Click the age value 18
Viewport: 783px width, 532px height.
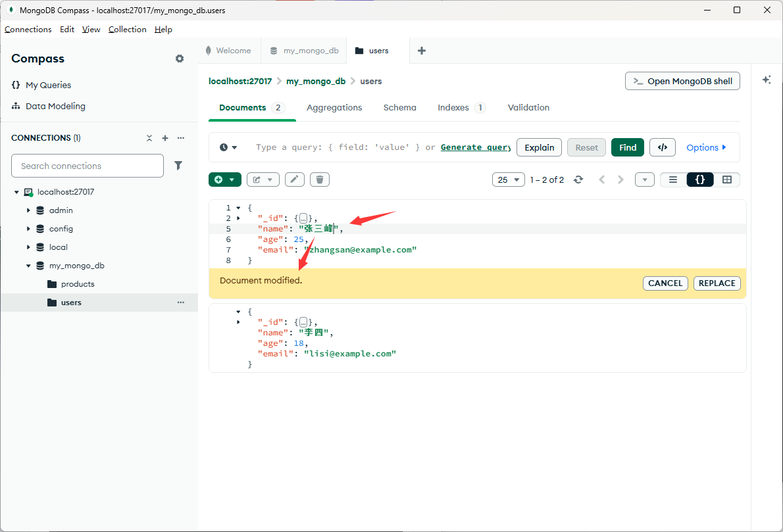point(299,343)
